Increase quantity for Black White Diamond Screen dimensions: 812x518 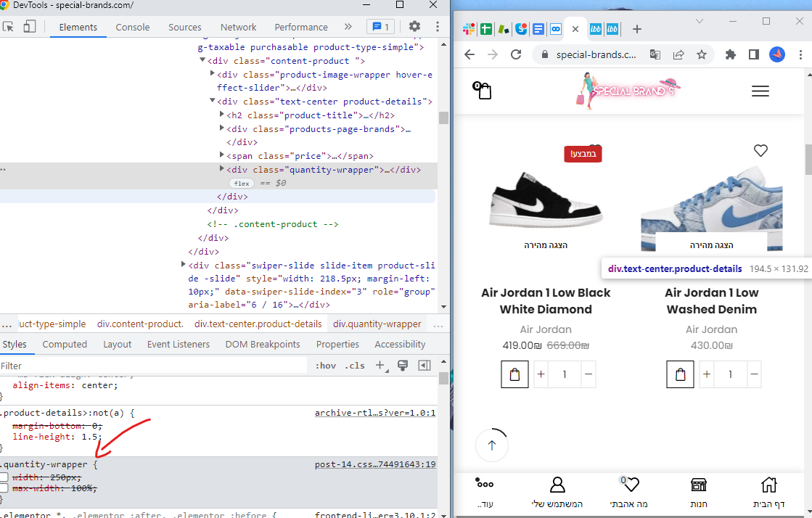[541, 374]
